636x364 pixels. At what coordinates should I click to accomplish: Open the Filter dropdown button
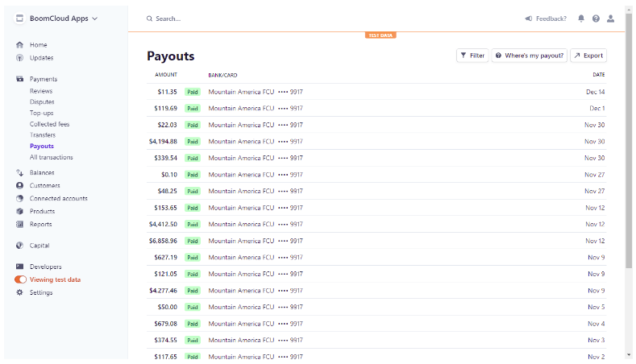472,56
